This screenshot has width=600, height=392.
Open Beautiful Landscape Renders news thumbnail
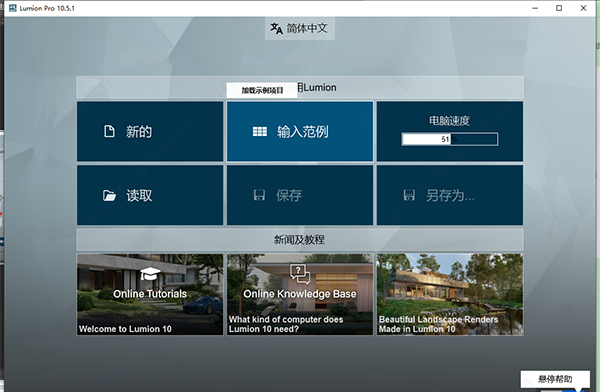tap(450, 294)
